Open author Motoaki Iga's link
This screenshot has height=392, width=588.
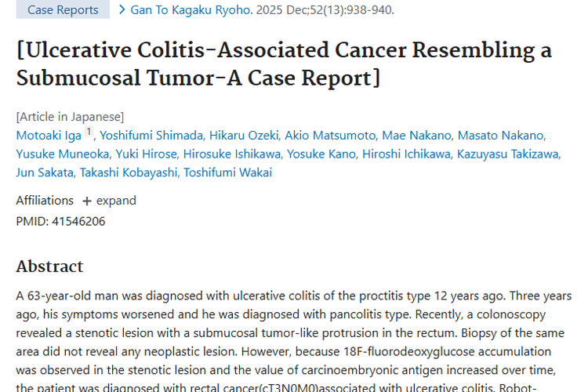(x=49, y=135)
